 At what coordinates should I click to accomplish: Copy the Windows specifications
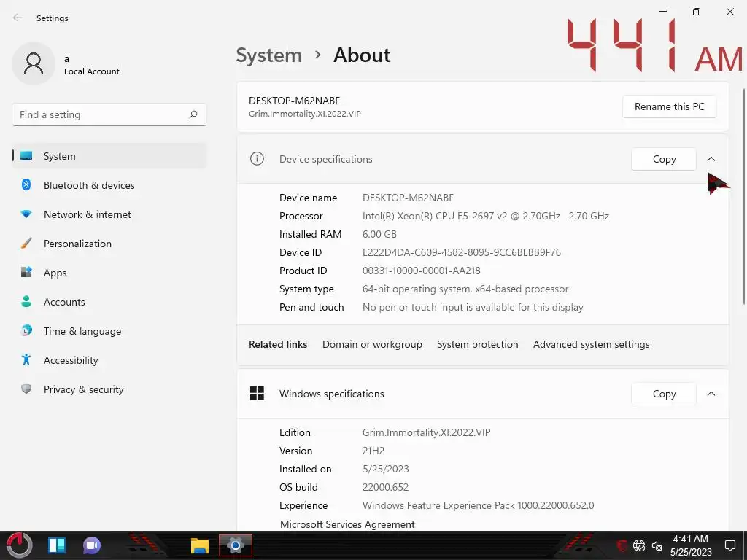tap(664, 394)
